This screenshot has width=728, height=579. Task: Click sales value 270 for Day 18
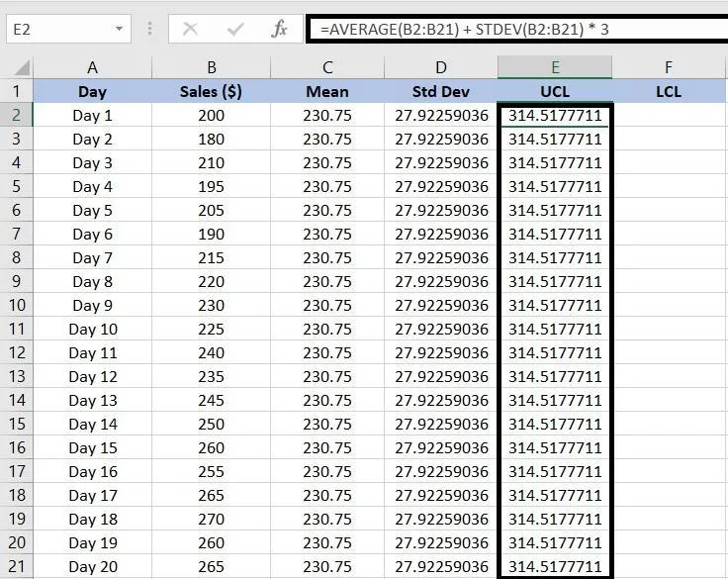point(212,519)
